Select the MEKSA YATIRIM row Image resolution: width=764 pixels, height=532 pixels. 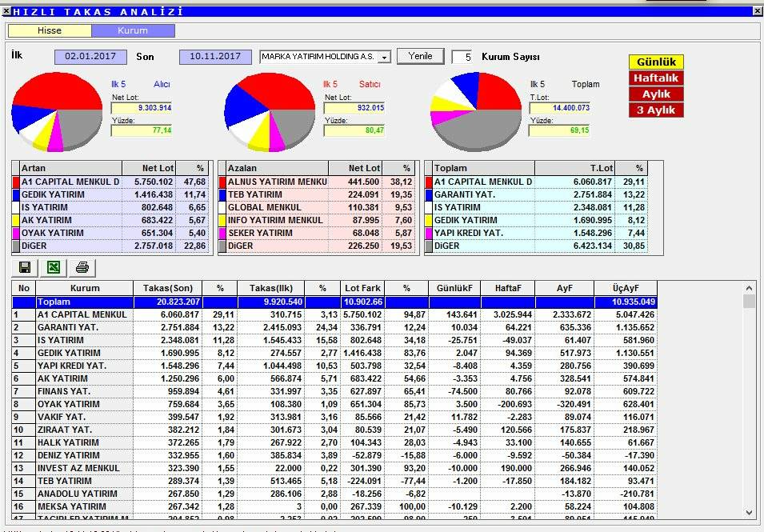334,506
